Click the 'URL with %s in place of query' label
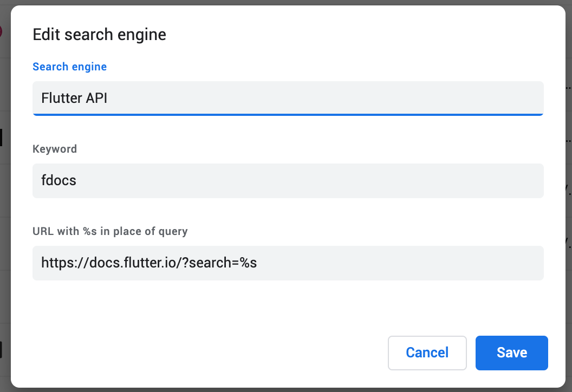 pyautogui.click(x=110, y=231)
